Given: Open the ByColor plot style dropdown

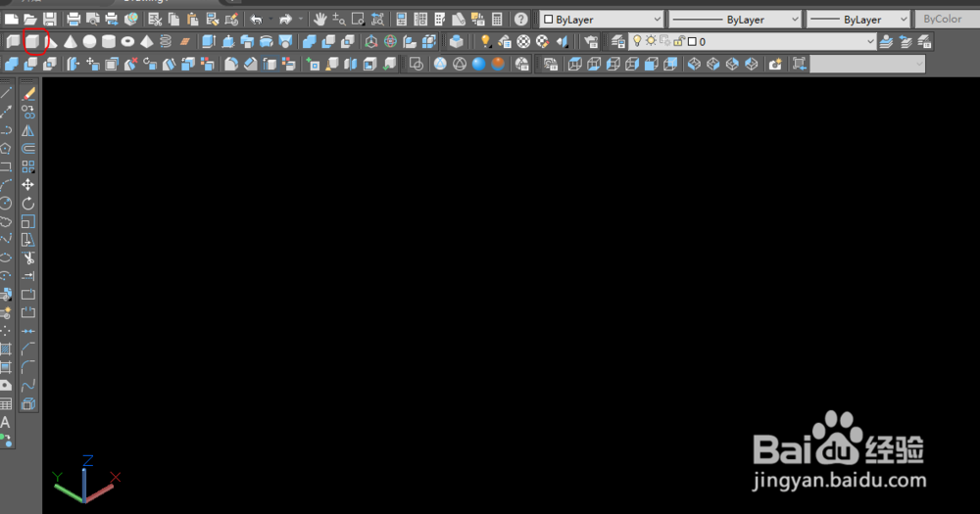Looking at the screenshot, I should pyautogui.click(x=947, y=20).
